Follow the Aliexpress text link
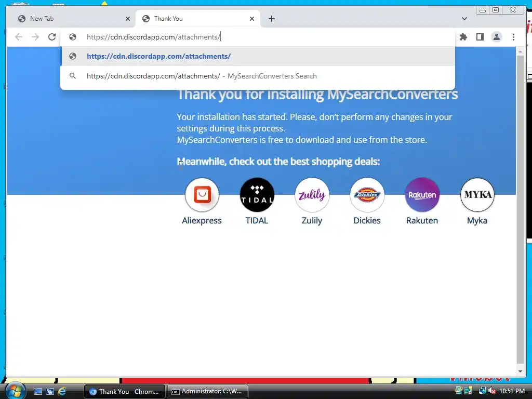Screen dimensions: 532x399 (x=202, y=220)
